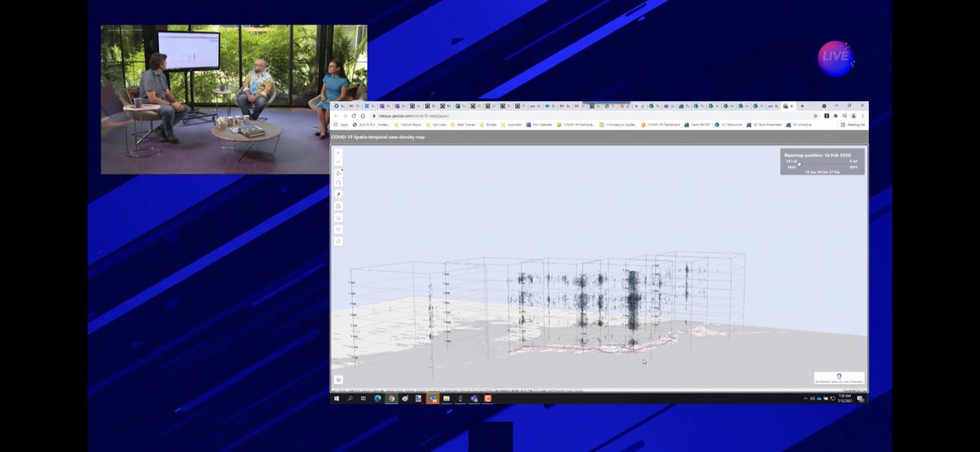Select the active COVID map browser tab

coord(788,106)
